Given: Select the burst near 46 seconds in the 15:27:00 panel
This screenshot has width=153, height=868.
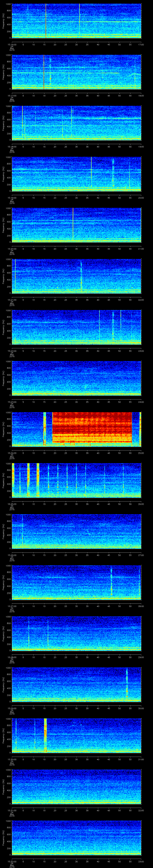Looking at the screenshot, I should point(111,582).
